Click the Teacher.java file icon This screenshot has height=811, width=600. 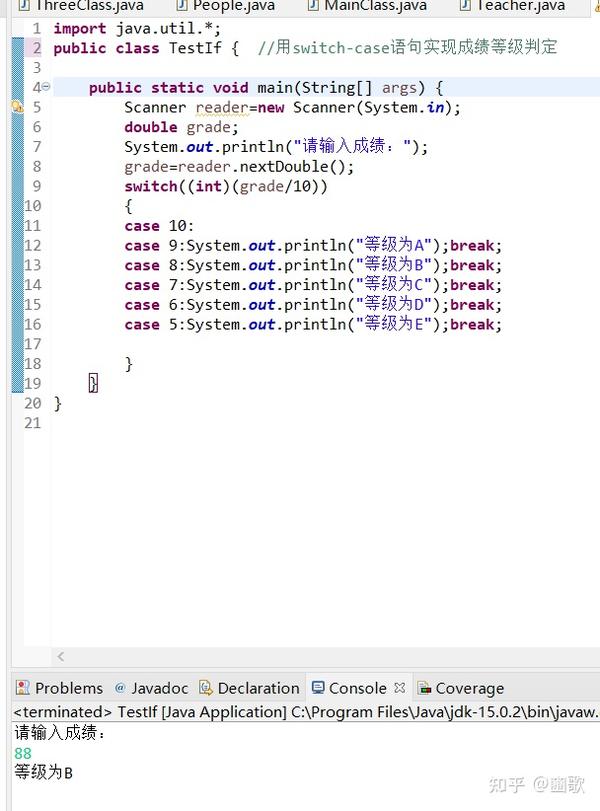coord(466,6)
